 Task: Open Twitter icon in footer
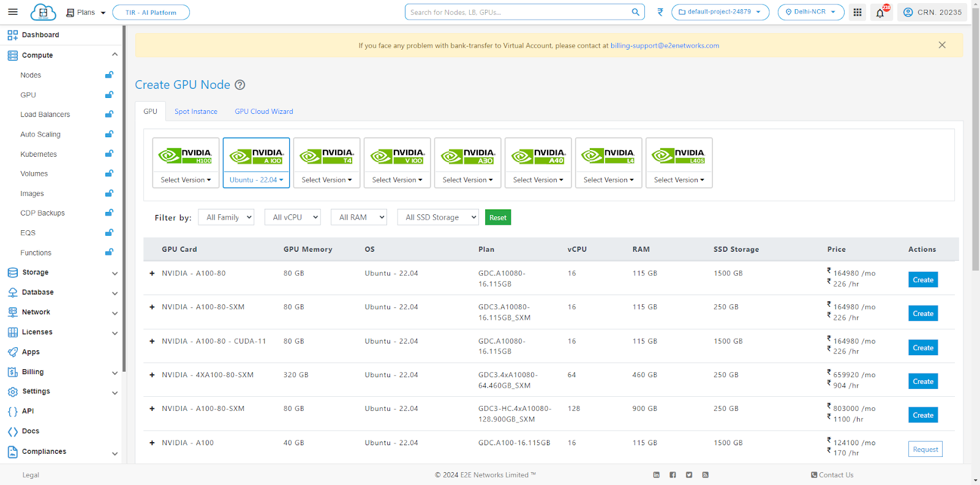pyautogui.click(x=689, y=475)
